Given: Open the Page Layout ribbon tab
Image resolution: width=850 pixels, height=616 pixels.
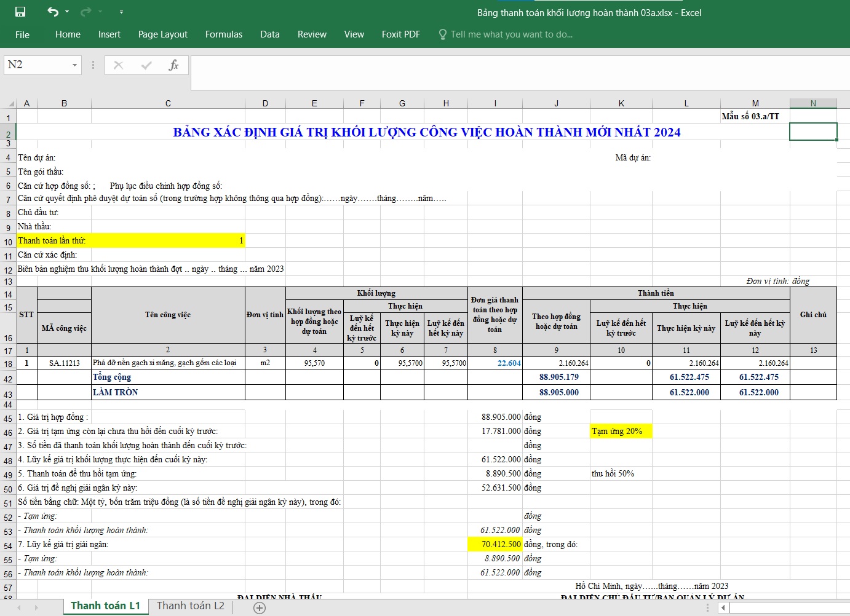Looking at the screenshot, I should (x=163, y=34).
